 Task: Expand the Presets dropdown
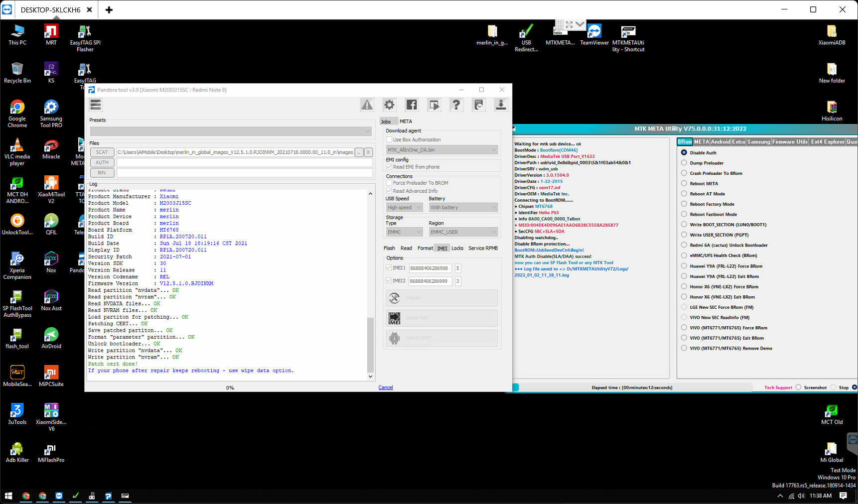click(231, 131)
